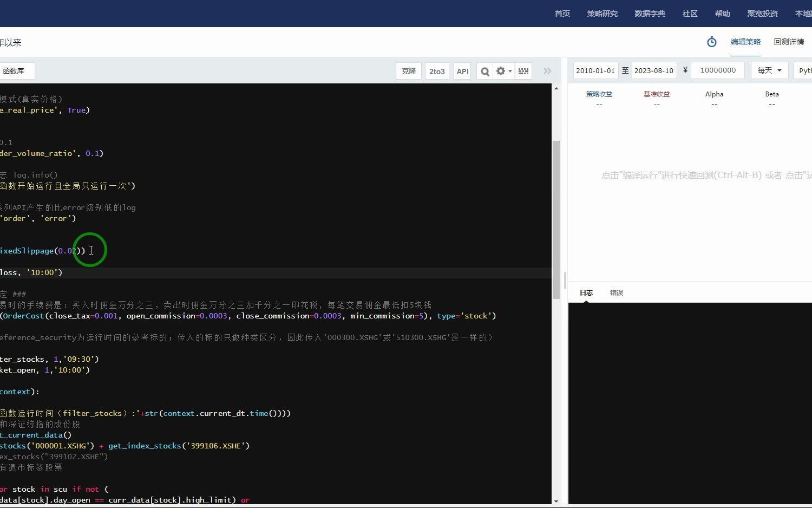Collapse editor panel with double chevron

click(x=547, y=71)
